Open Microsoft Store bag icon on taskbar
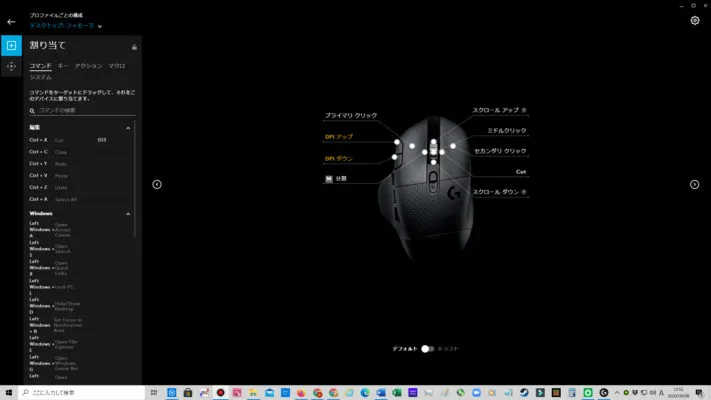 (x=188, y=393)
